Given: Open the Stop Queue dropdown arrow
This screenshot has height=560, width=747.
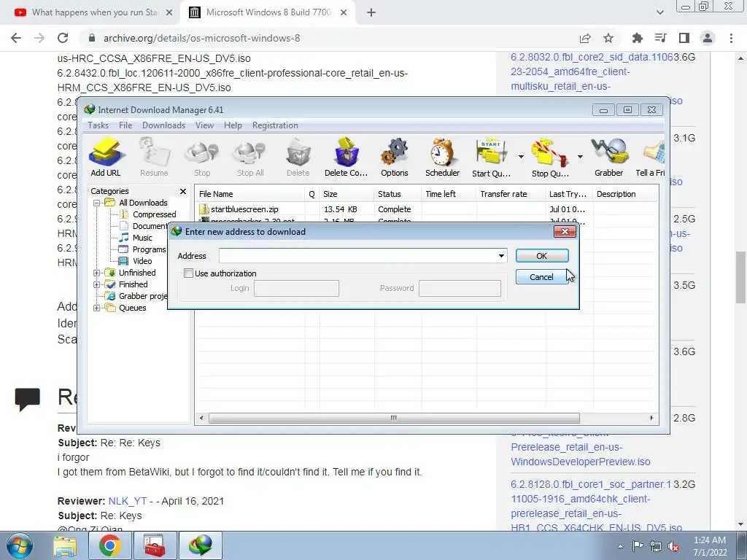Looking at the screenshot, I should click(580, 157).
